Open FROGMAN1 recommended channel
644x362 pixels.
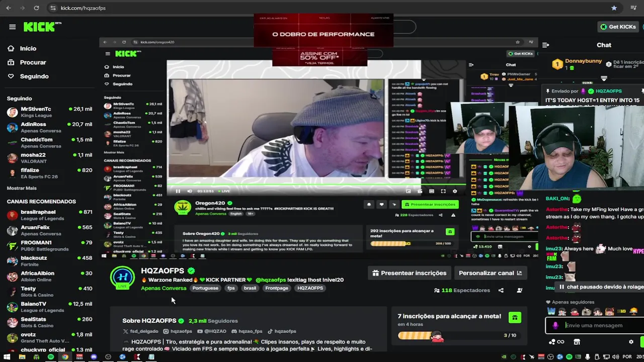click(49, 246)
